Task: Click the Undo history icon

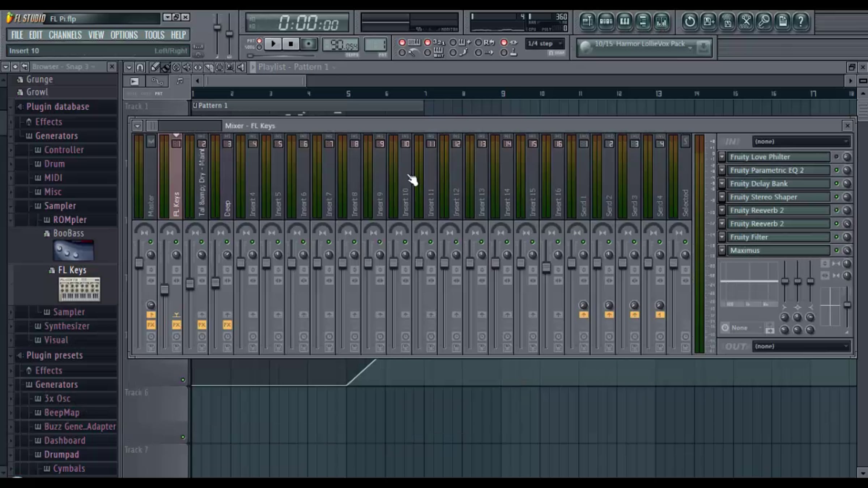Action: coord(690,22)
